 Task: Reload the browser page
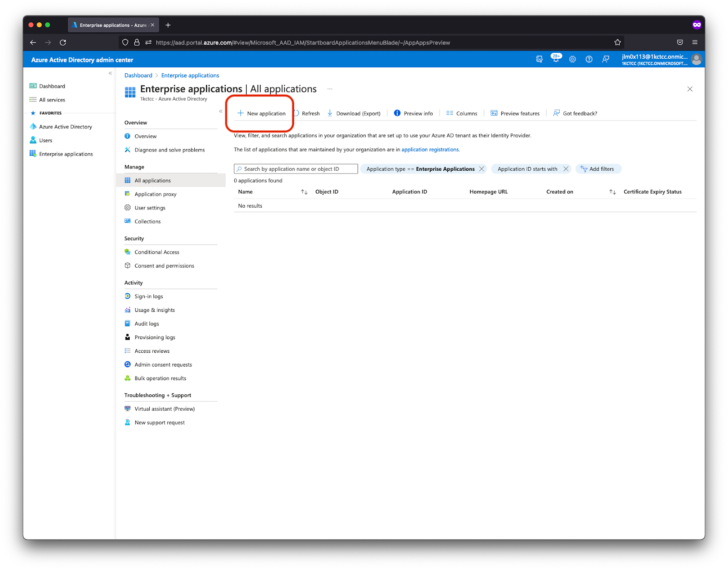point(63,42)
